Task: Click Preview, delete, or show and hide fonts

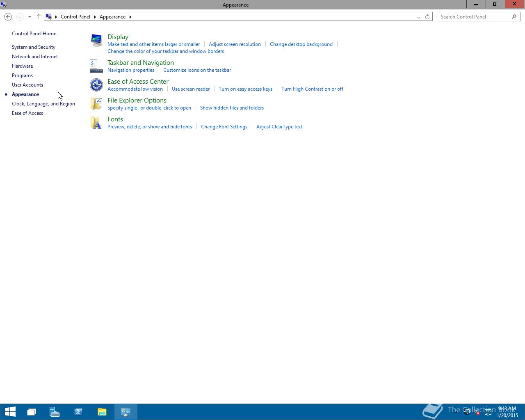Action: tap(150, 127)
